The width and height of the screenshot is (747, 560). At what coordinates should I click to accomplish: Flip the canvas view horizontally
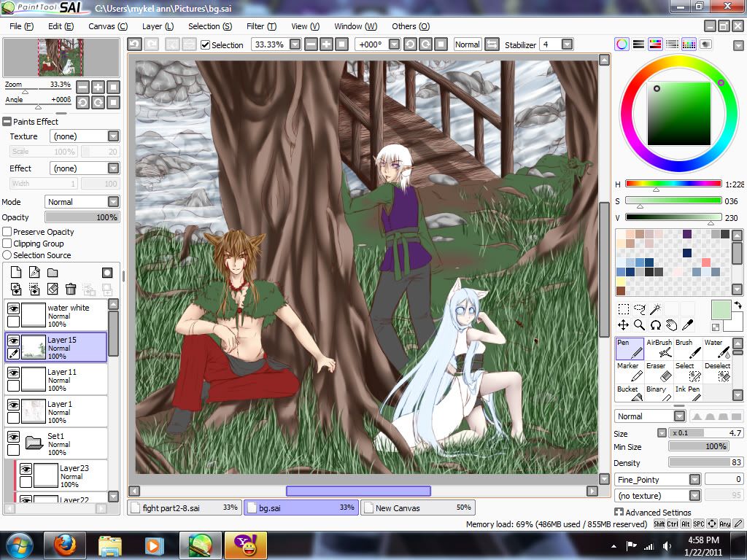click(x=492, y=44)
